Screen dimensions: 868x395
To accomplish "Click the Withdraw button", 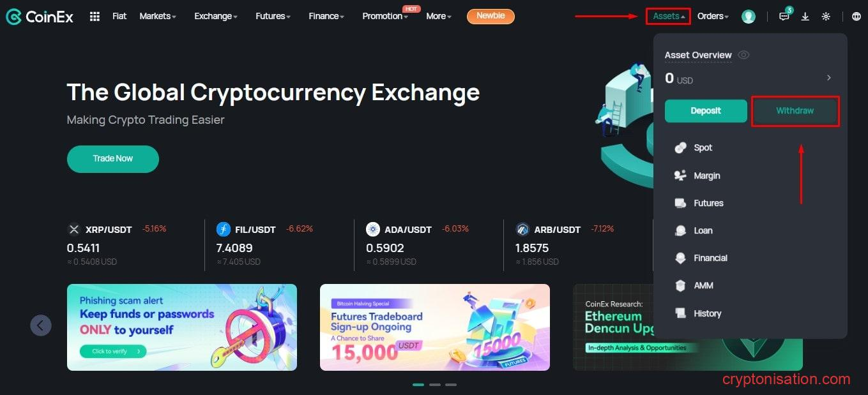I will point(795,111).
